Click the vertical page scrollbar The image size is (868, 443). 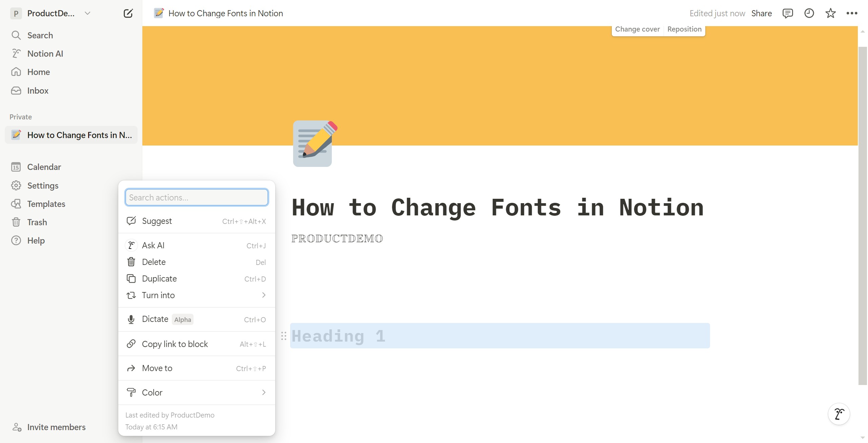point(863,216)
